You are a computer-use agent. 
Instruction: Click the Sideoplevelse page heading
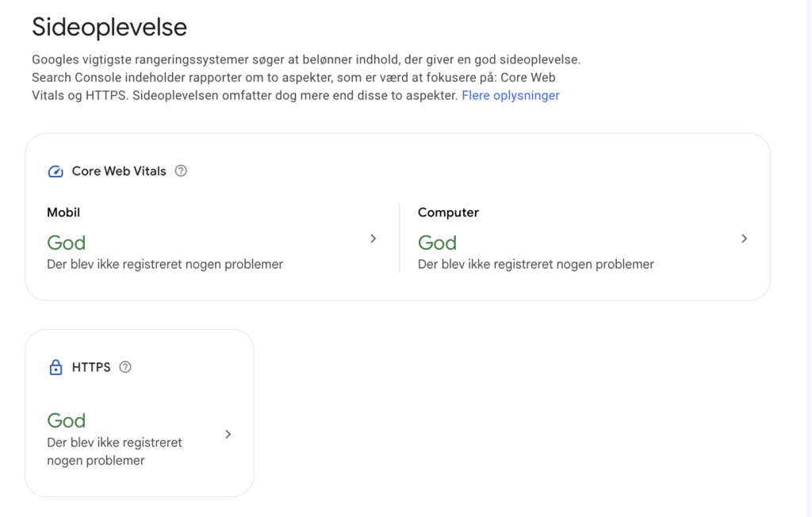tap(109, 27)
